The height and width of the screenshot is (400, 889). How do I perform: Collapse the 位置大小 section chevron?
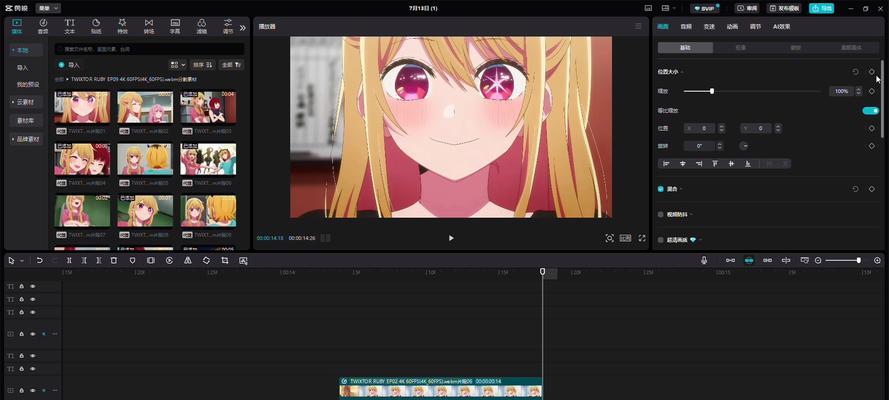pos(681,72)
